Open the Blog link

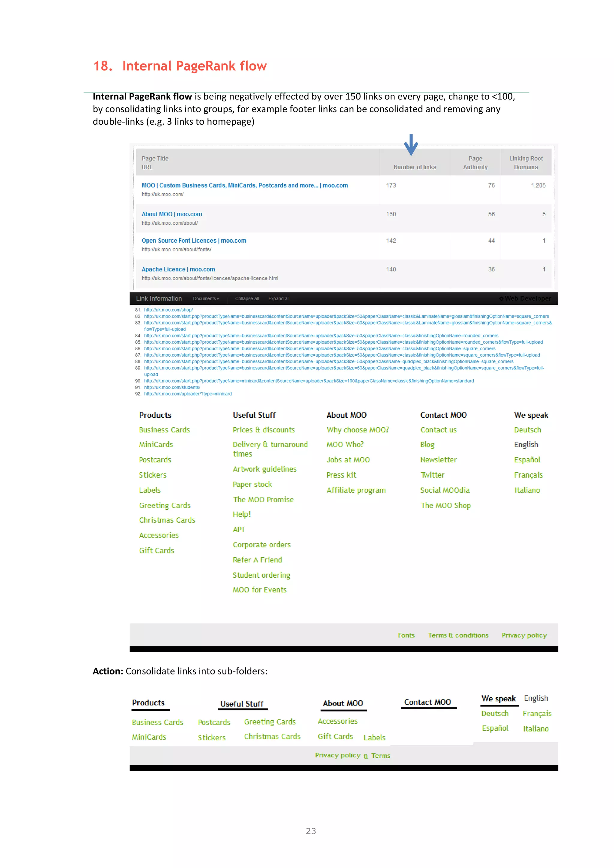click(x=427, y=445)
